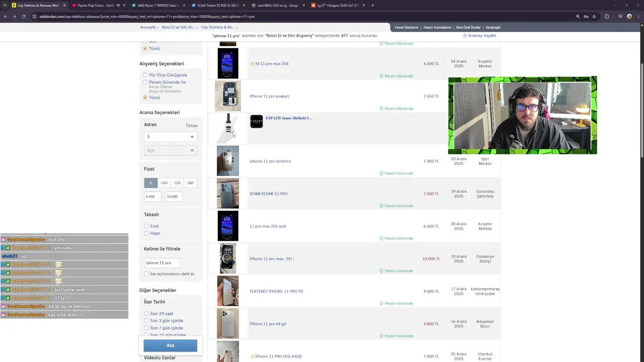
Task: Open İPhone 11 pro max (YD) listing photo
Action: tap(228, 258)
